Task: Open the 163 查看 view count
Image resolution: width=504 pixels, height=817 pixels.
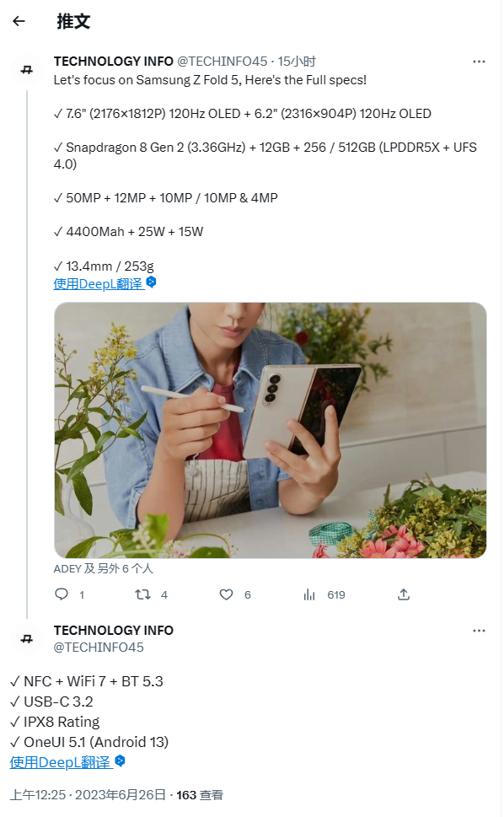Action: coord(200,794)
